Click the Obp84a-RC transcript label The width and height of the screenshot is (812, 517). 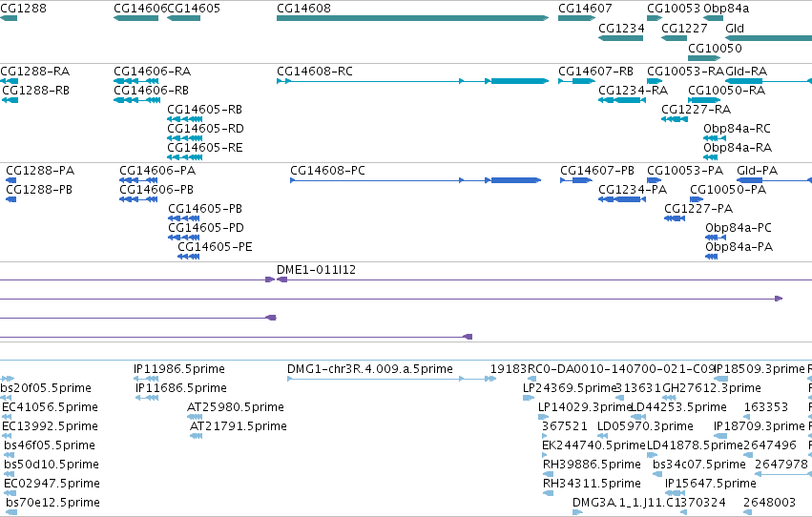[737, 129]
